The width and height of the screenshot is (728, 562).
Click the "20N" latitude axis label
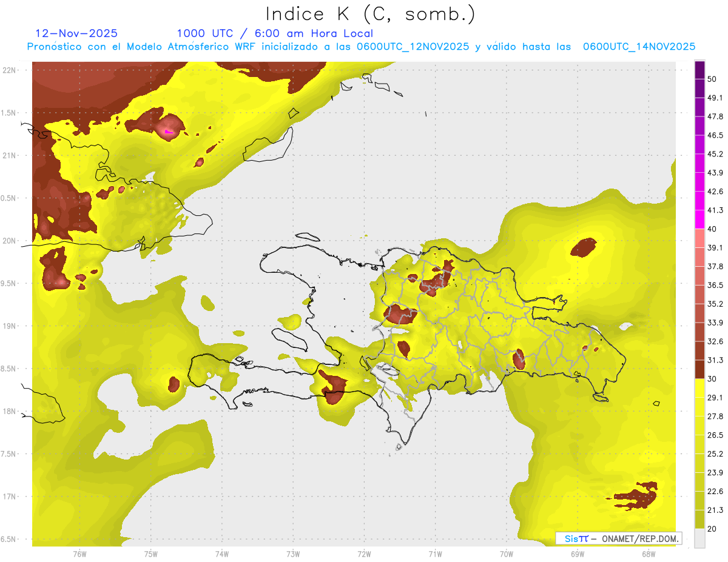(x=10, y=241)
